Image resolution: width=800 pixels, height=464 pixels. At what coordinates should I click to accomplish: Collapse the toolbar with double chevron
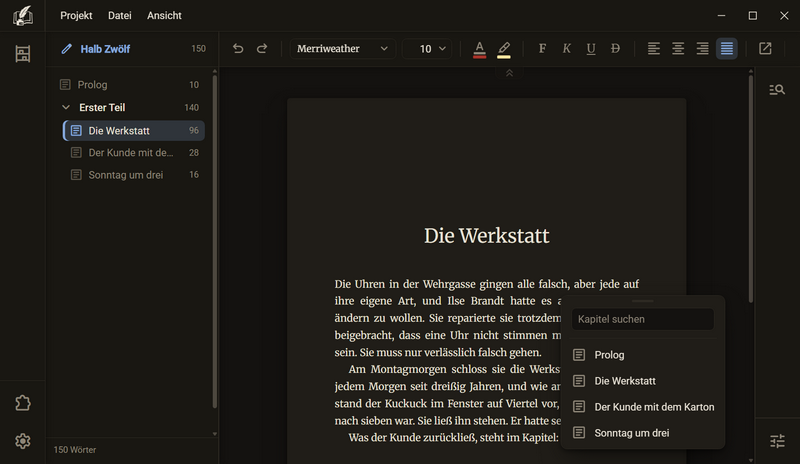509,73
